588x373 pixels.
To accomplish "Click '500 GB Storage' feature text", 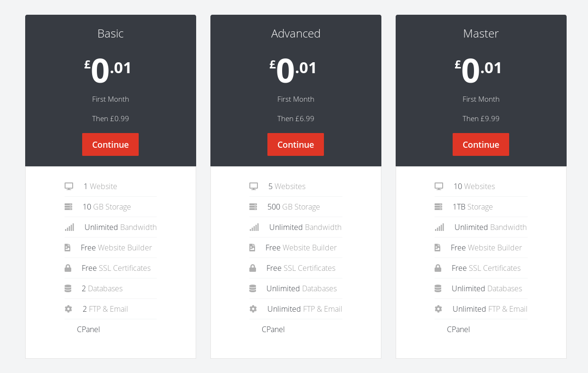I will (294, 207).
